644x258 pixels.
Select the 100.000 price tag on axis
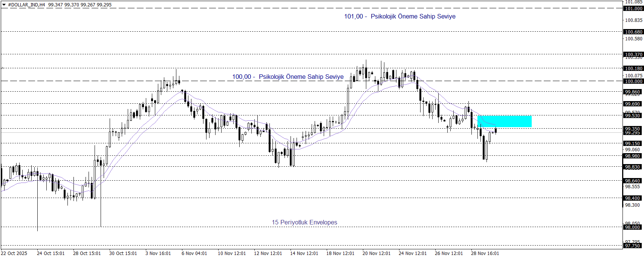[633, 81]
